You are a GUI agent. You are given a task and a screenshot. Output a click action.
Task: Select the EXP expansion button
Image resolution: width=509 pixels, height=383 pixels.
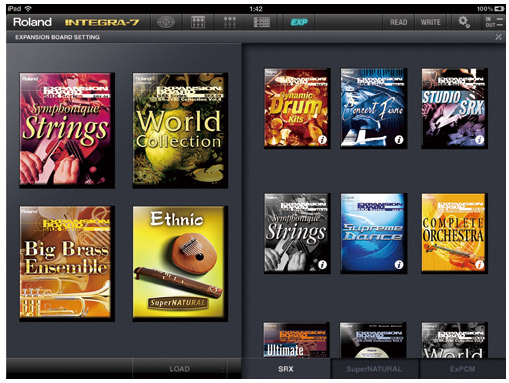(299, 22)
